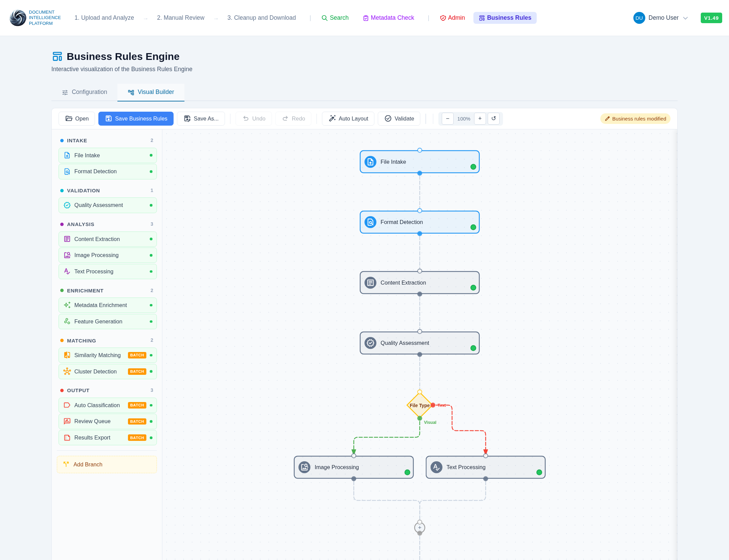Select the Cluster Detection icon
This screenshot has height=560, width=729.
(67, 371)
